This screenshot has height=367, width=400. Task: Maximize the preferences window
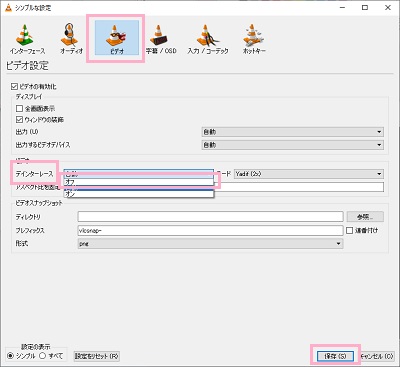tap(365, 8)
